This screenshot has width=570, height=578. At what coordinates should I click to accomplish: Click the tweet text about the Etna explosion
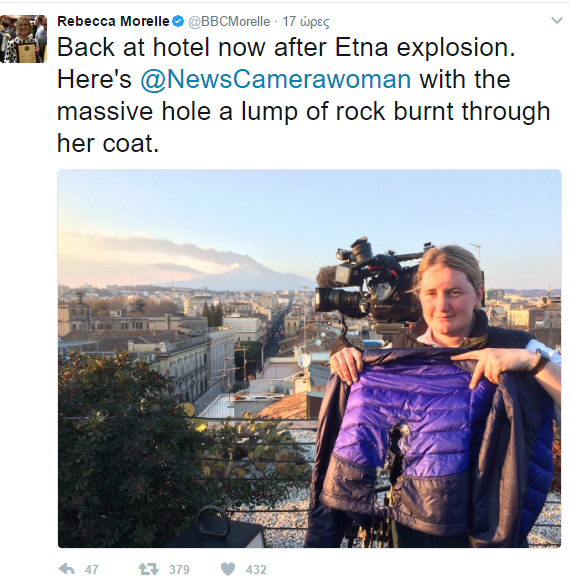pyautogui.click(x=303, y=95)
